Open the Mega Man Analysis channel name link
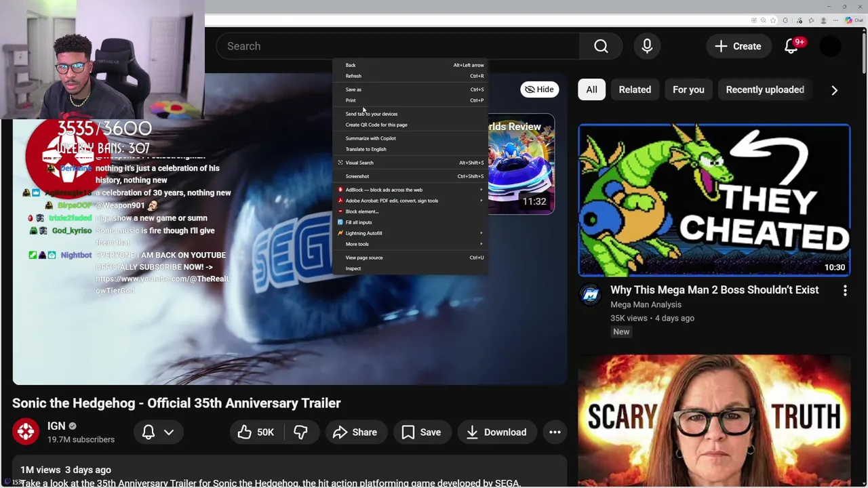 tap(646, 304)
